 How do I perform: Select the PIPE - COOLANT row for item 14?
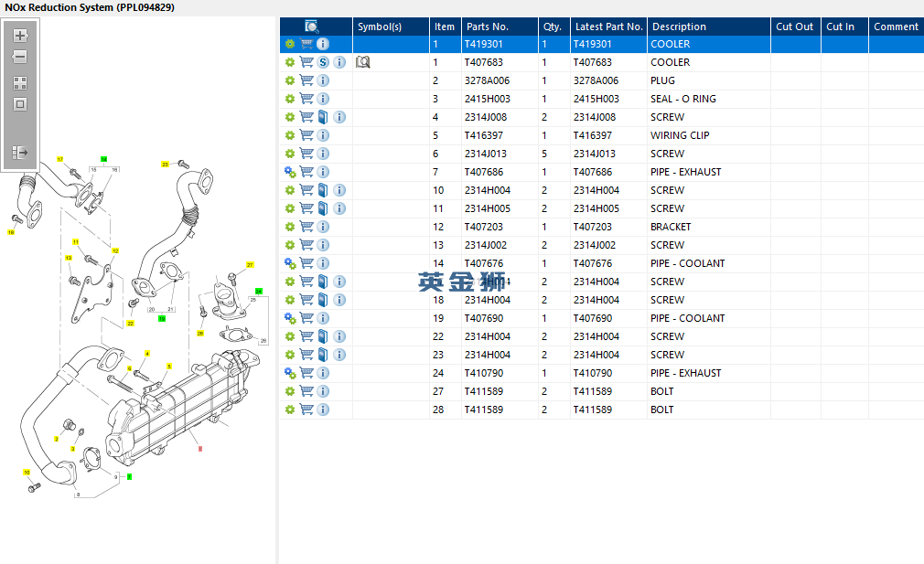(602, 262)
